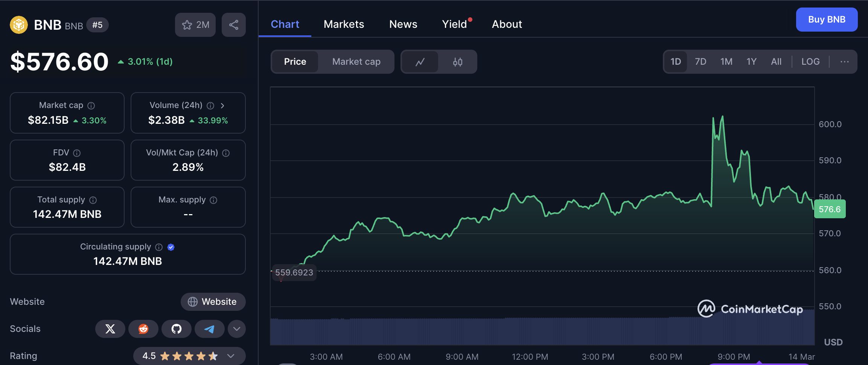Open the BNB Website link
Viewport: 868px width, 365px height.
(213, 302)
